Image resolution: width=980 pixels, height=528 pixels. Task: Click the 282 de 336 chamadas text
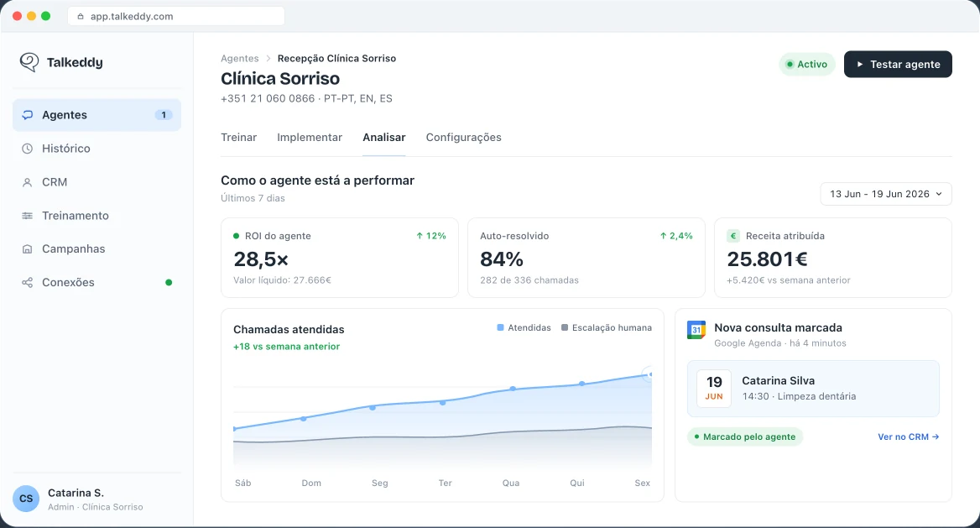(529, 280)
